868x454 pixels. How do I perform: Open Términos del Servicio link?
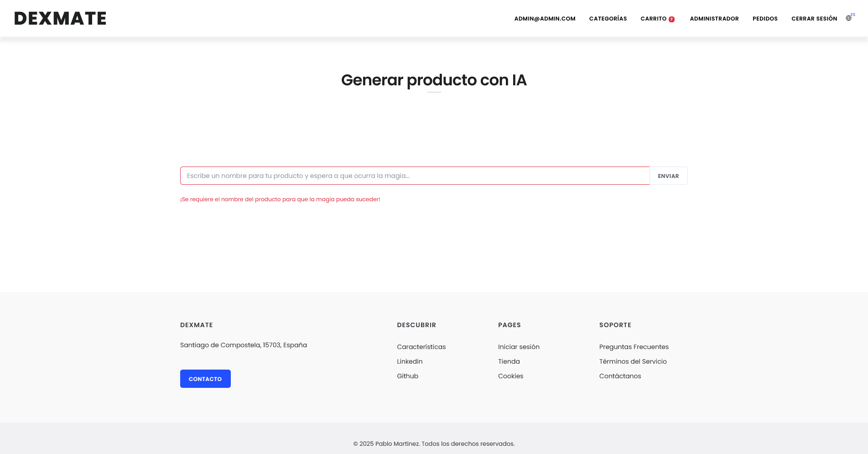point(633,361)
